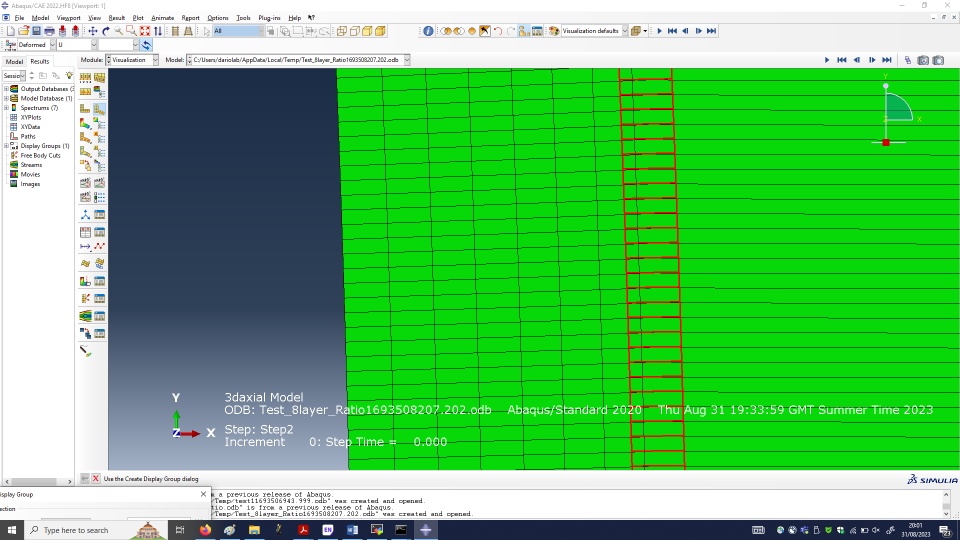Enable wireframe render style
The image size is (960, 540).
[342, 31]
